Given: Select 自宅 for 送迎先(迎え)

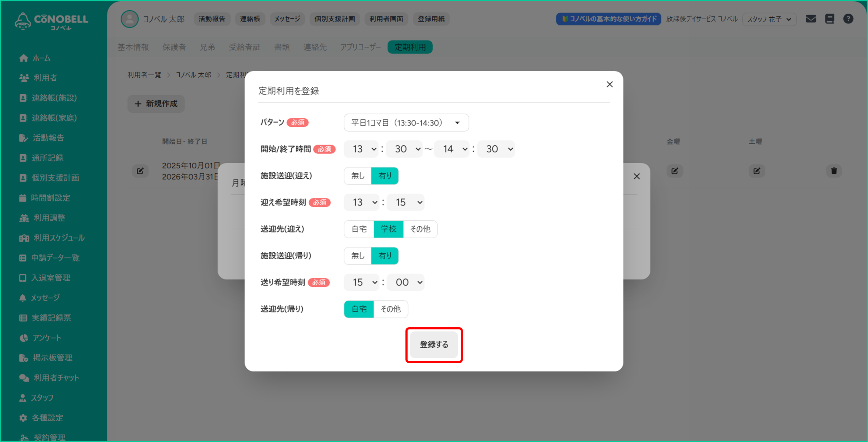Looking at the screenshot, I should click(359, 229).
